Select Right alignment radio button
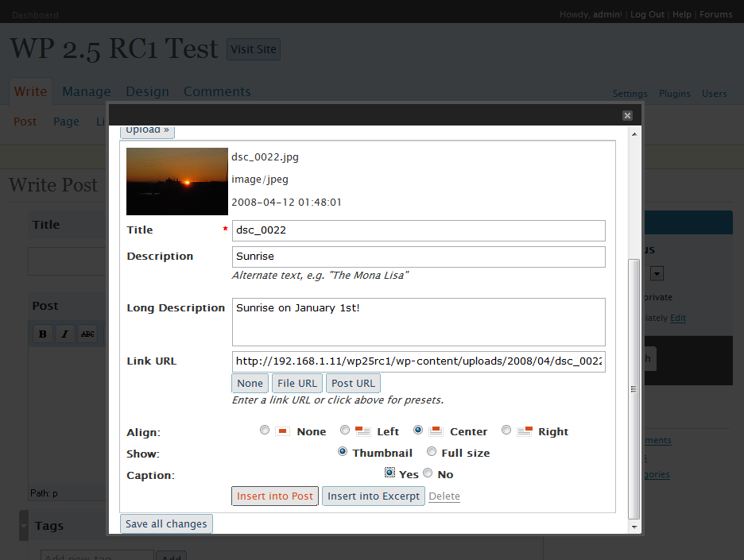The image size is (744, 560). click(506, 430)
